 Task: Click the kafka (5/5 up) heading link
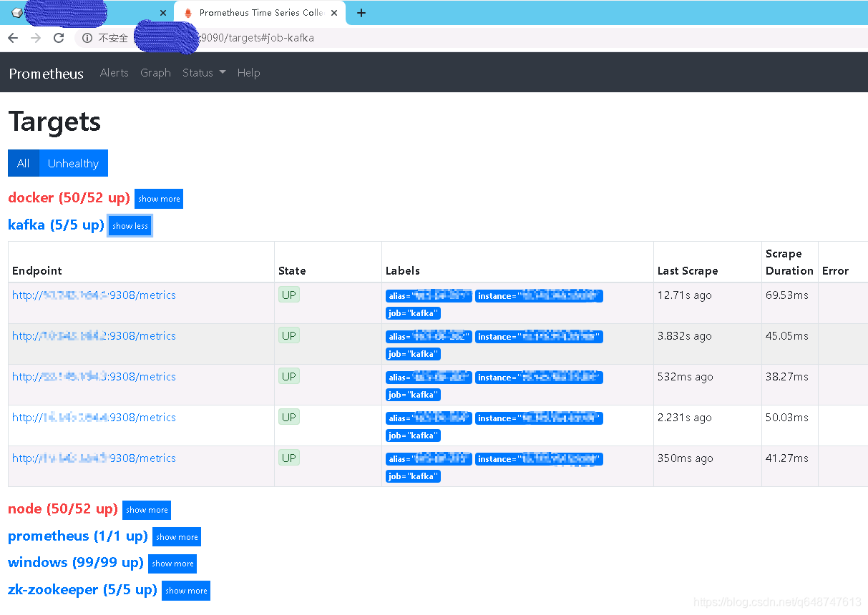point(56,225)
